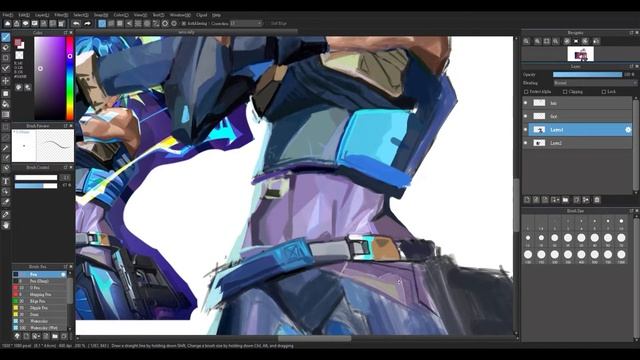Click the Layer panel vertical scrollbar
This screenshot has height=360, width=640.
pos(635,145)
